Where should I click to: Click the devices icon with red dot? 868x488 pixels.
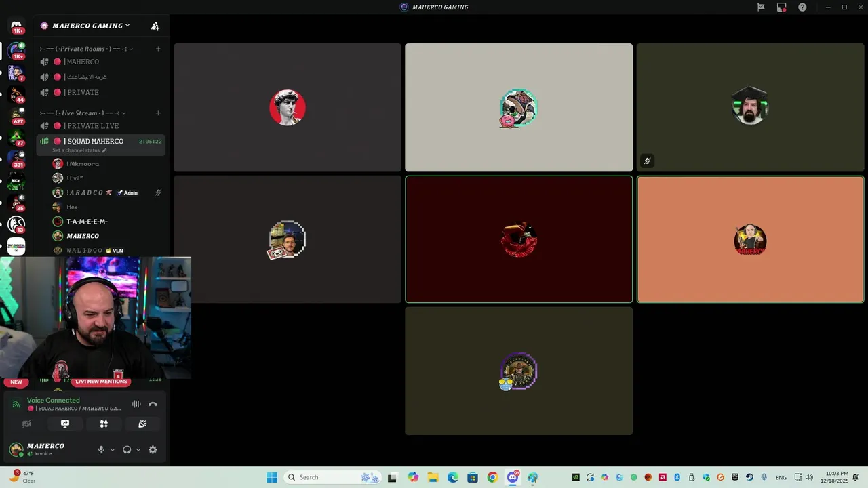point(781,7)
